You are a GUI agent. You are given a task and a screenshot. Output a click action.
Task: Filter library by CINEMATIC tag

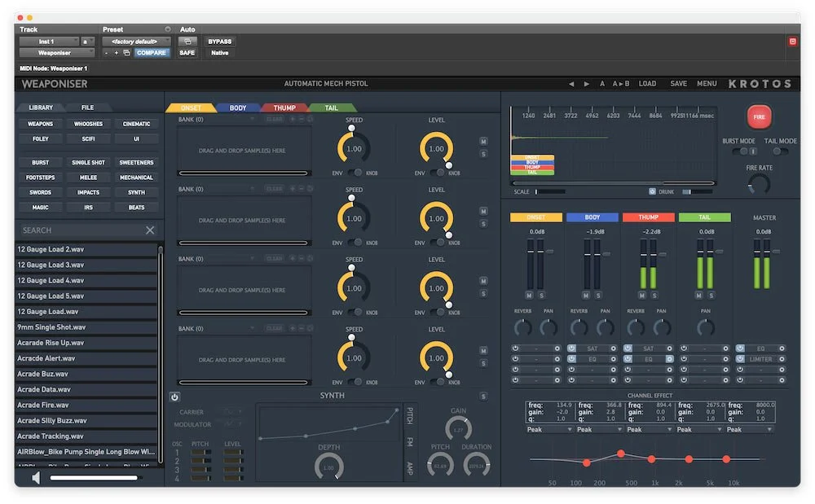[x=136, y=124]
